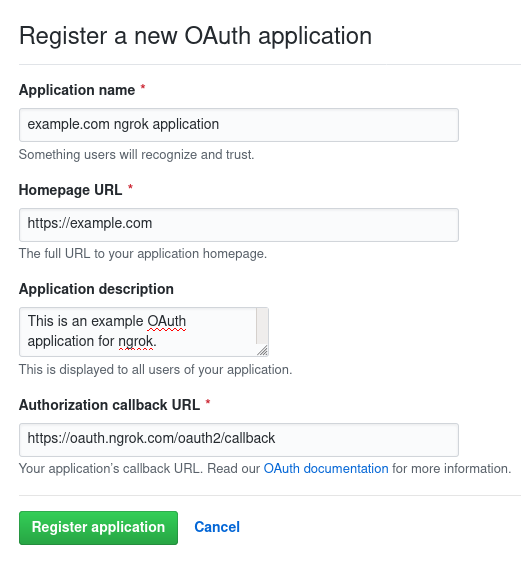The height and width of the screenshot is (562, 521).
Task: Click the "Authorization callback URL" label
Action: 110,405
